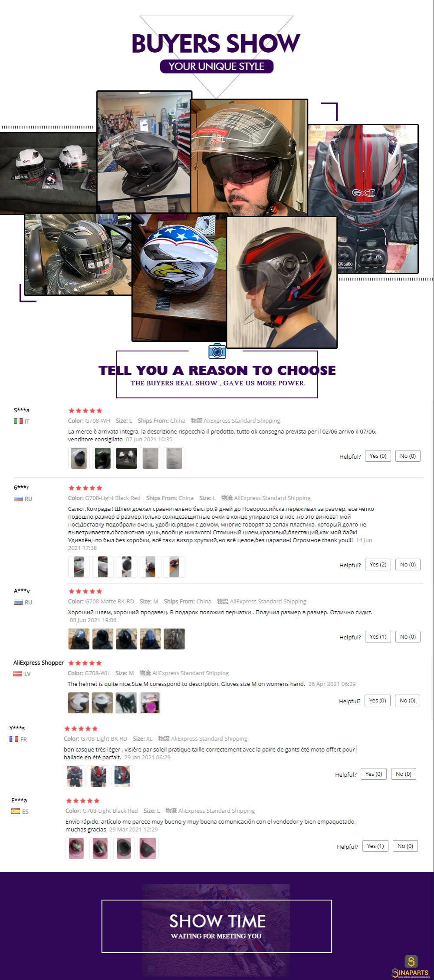Click the SHOW TIME banner
This screenshot has width=434, height=980.
217,927
